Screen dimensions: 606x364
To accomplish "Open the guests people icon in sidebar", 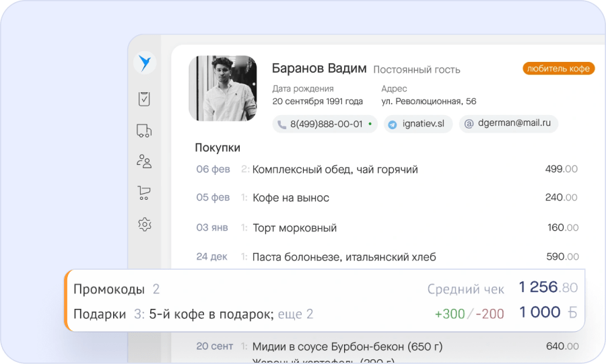I will point(144,161).
